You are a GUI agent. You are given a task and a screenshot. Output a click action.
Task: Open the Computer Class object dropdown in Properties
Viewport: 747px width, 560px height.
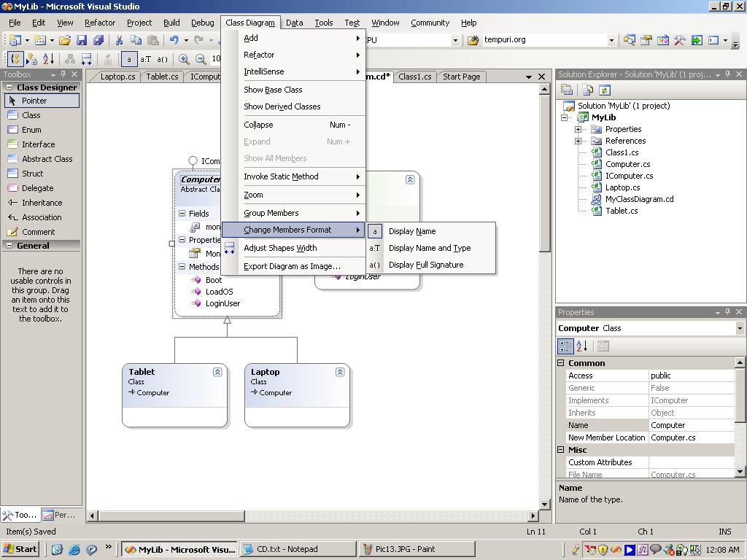740,328
